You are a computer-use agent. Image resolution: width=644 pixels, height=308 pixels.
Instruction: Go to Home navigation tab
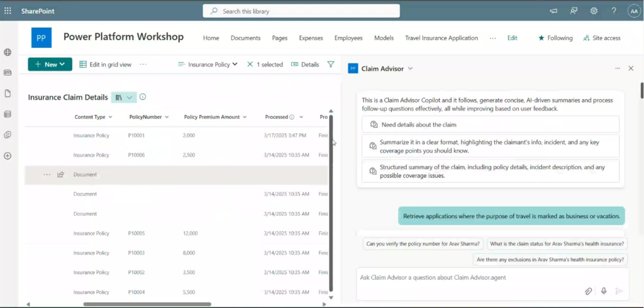211,38
